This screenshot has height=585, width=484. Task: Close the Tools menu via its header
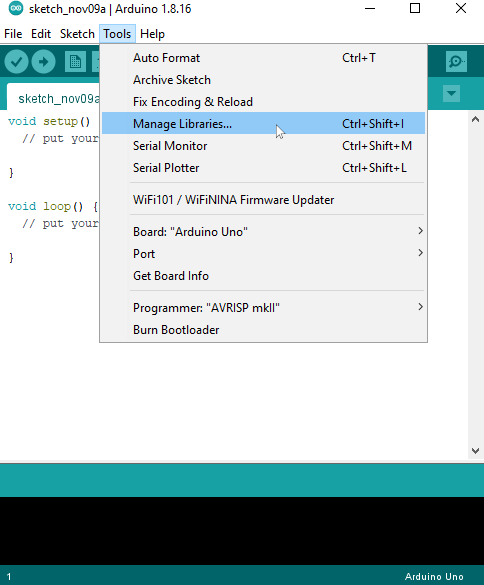117,34
